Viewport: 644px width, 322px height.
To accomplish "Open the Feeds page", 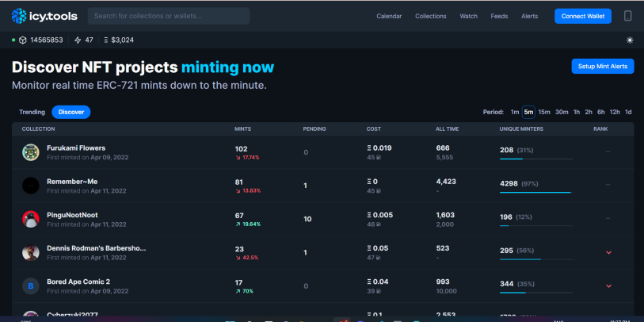I will [x=499, y=16].
